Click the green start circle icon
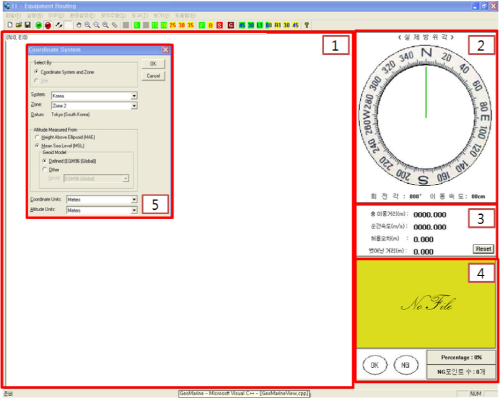The height and width of the screenshot is (398, 500). (x=39, y=25)
